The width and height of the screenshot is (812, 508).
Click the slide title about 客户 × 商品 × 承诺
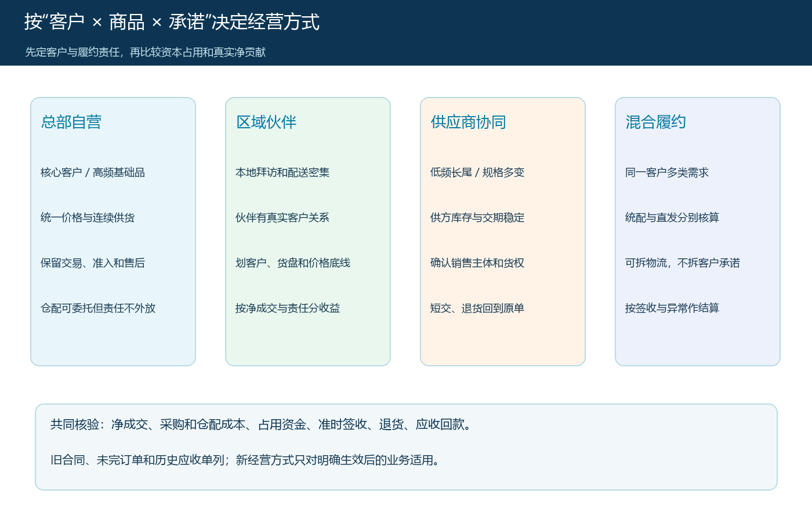pyautogui.click(x=172, y=22)
